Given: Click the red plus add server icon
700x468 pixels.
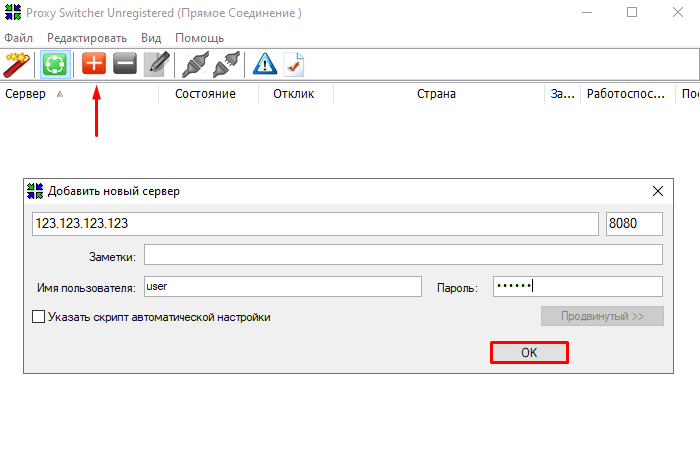Looking at the screenshot, I should tap(94, 64).
